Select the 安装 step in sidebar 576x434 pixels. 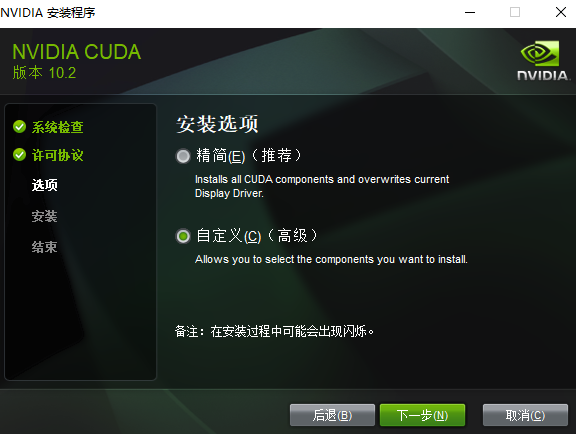[x=44, y=216]
